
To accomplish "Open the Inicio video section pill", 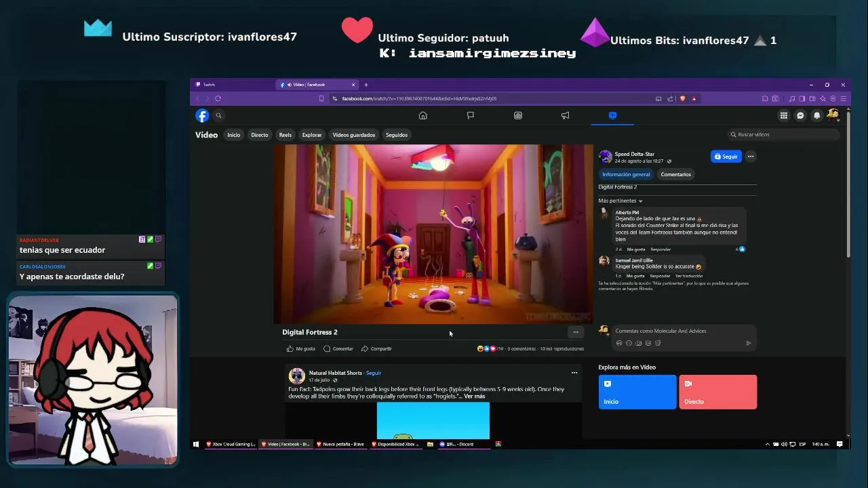I will (x=233, y=135).
